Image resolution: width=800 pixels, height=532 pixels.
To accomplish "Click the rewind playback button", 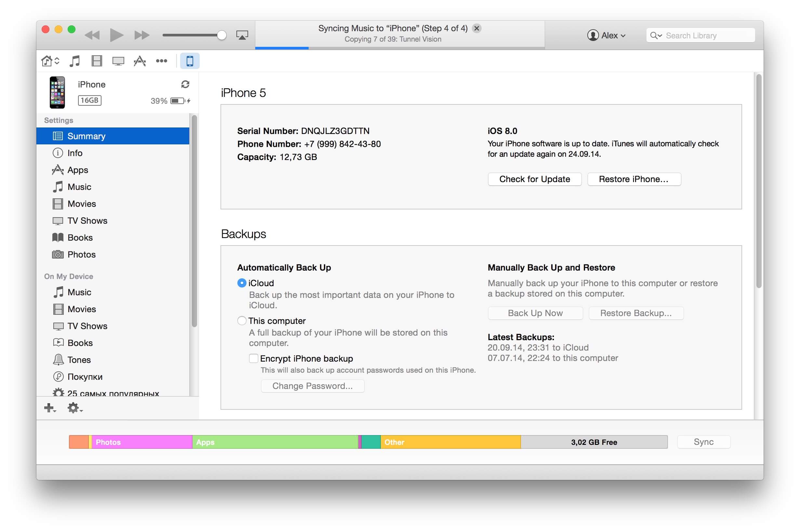I will click(92, 35).
